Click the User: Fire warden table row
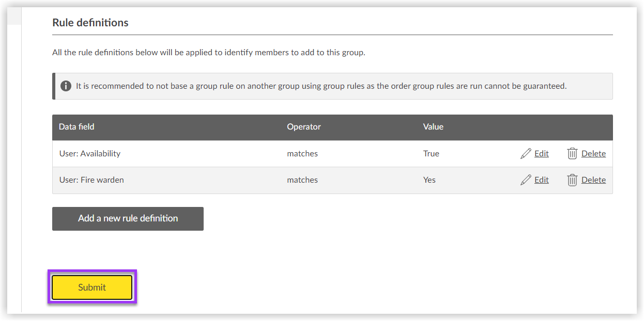The image size is (644, 321). pyautogui.click(x=207, y=180)
